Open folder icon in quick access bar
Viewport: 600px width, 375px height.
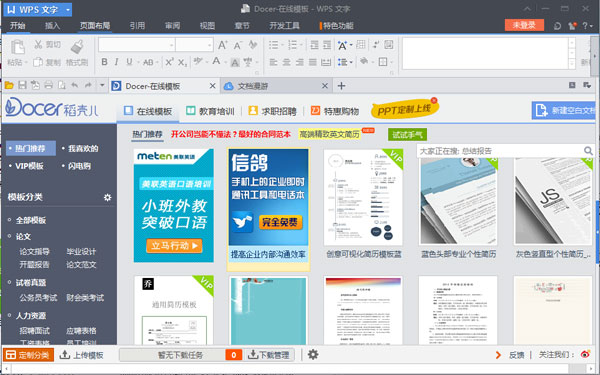click(9, 85)
